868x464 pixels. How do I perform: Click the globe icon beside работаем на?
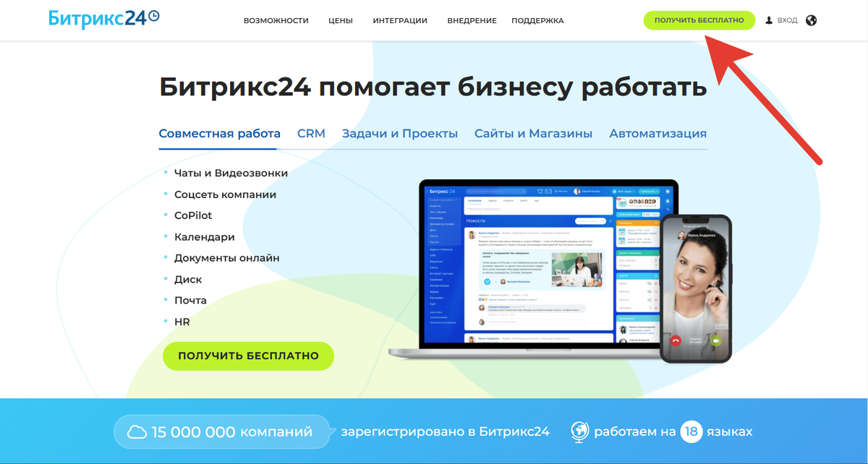579,431
